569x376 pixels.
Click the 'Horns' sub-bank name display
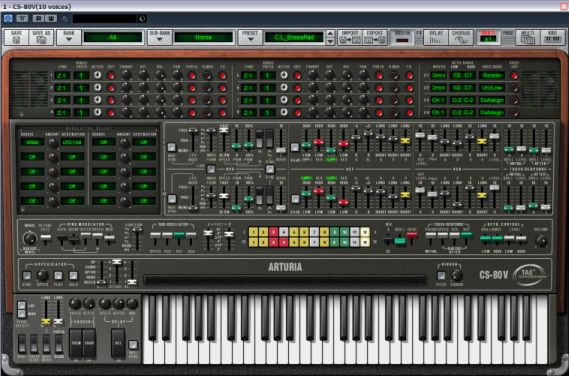(204, 37)
